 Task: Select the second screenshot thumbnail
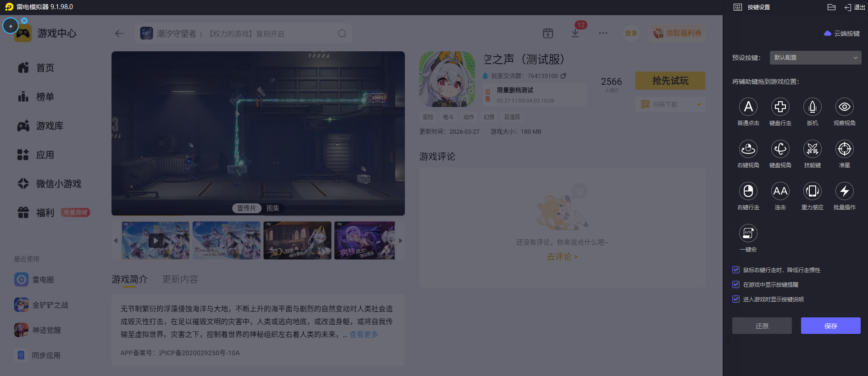[x=227, y=240]
